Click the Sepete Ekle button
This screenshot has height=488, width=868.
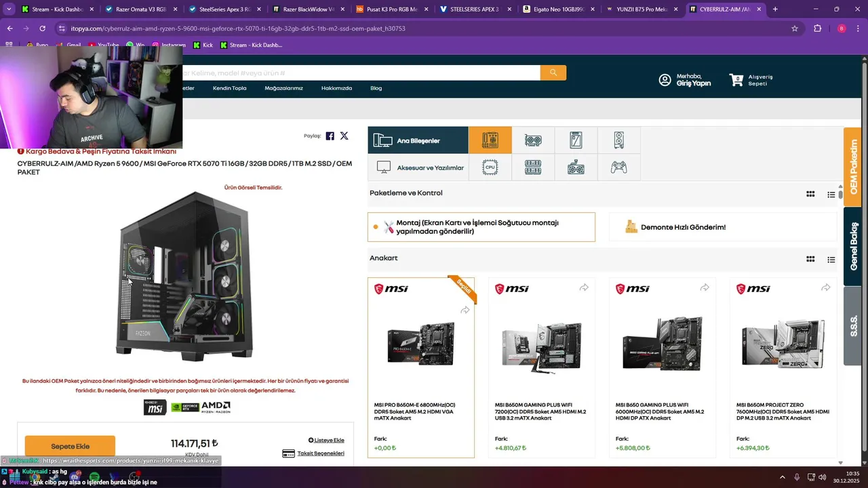[70, 446]
